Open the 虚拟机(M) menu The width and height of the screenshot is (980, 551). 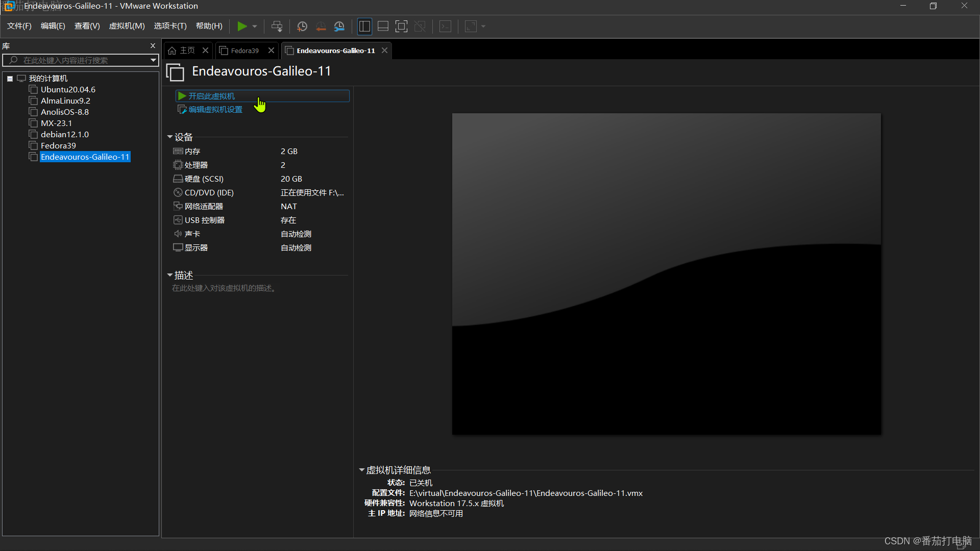[127, 26]
